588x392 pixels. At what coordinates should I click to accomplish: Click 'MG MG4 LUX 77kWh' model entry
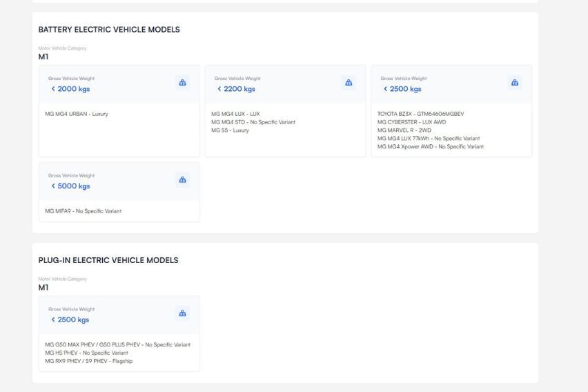pyautogui.click(x=429, y=139)
